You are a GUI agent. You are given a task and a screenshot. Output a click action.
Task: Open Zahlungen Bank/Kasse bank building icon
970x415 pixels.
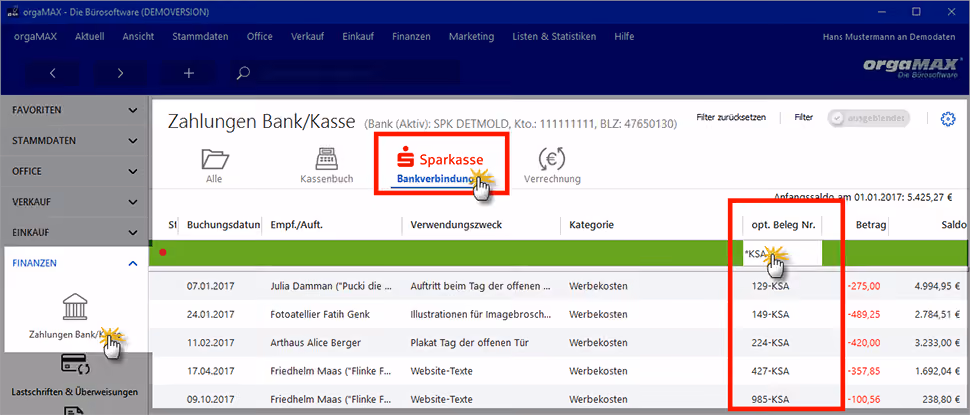pos(75,307)
